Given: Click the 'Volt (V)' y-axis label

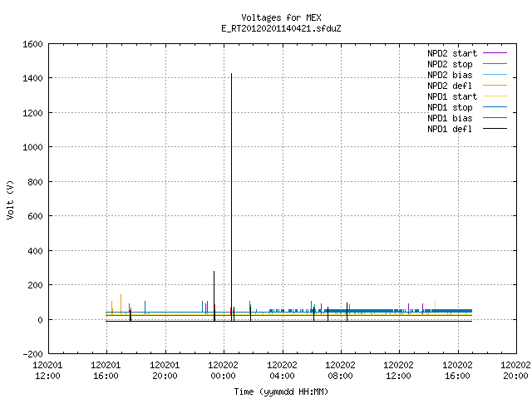Looking at the screenshot, I should [10, 199].
